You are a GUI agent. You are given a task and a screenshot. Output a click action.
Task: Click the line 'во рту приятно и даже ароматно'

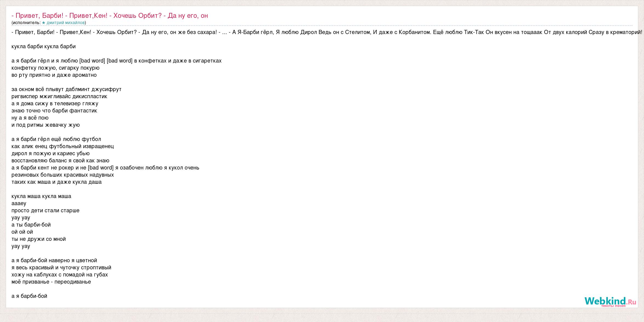[54, 75]
